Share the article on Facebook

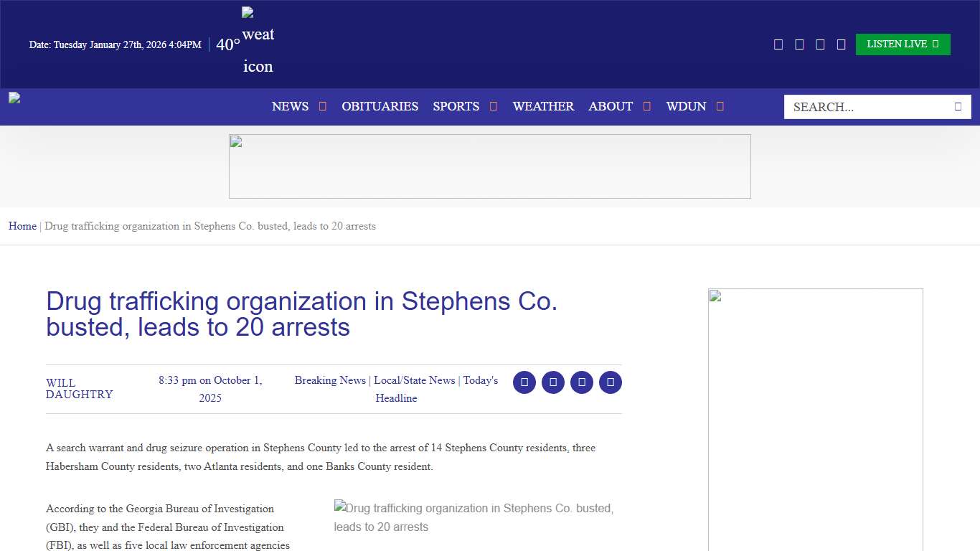pyautogui.click(x=524, y=382)
